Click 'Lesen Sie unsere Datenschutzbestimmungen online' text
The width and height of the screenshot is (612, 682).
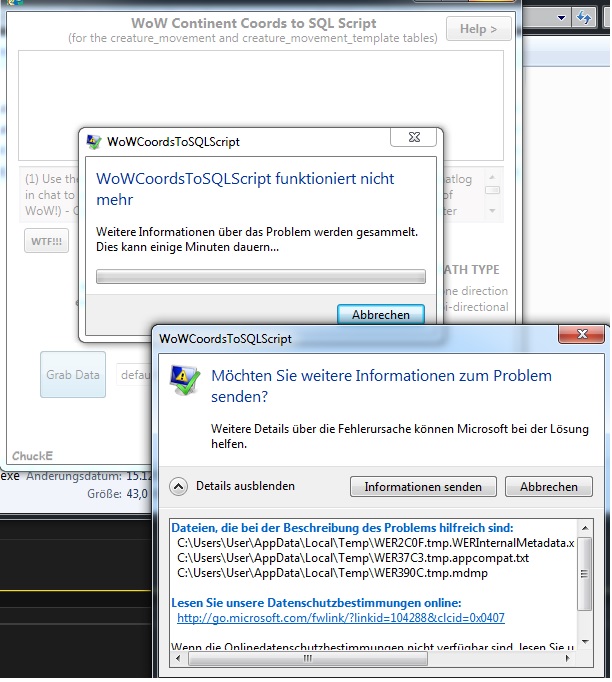pyautogui.click(x=316, y=603)
